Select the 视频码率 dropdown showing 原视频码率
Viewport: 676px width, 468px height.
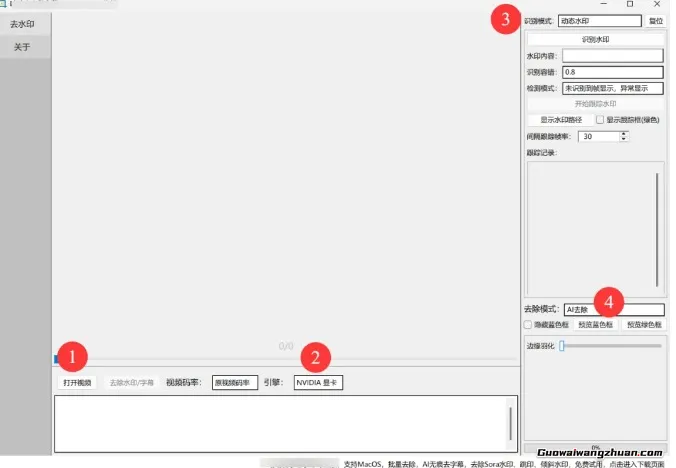click(x=235, y=383)
